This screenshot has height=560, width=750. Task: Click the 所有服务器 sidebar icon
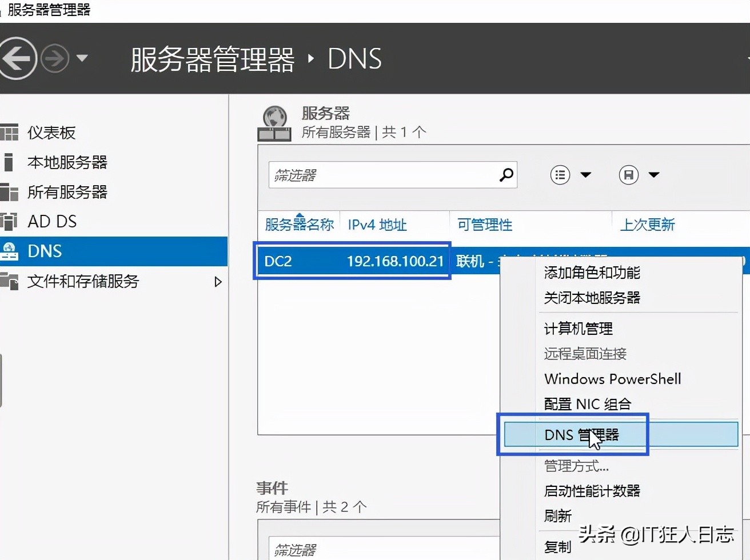point(10,192)
